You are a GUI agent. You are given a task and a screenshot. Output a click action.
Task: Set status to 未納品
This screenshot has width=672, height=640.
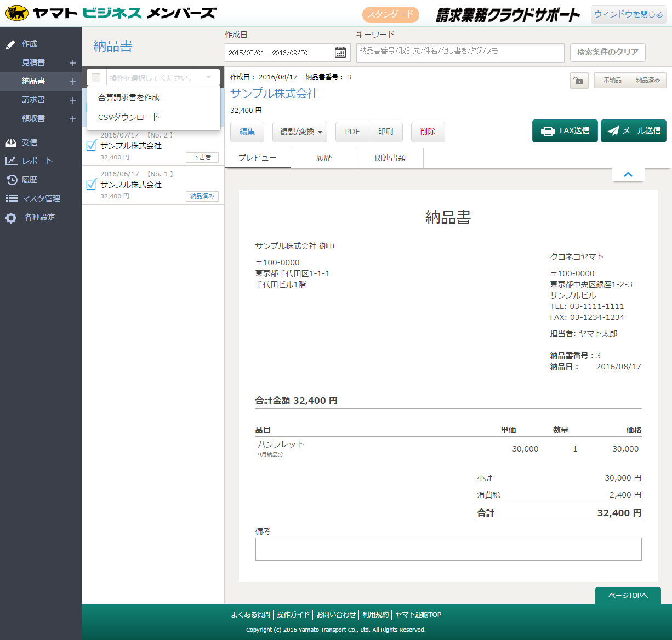coord(612,81)
